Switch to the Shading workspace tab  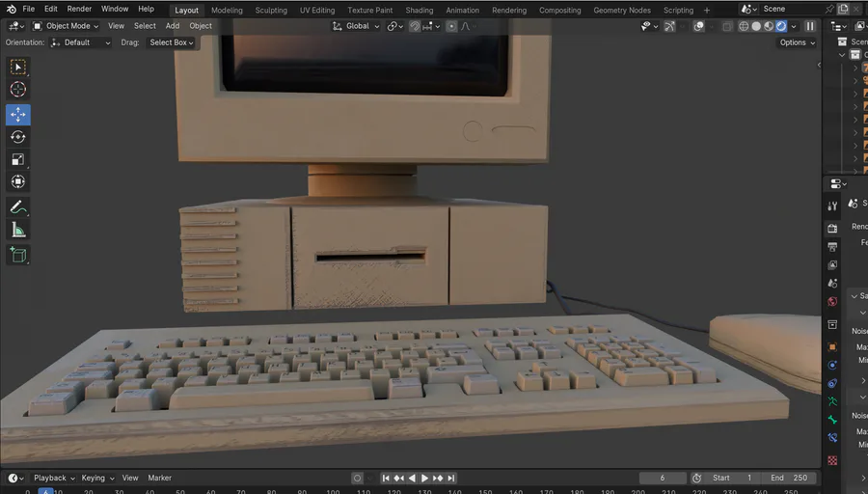(420, 10)
